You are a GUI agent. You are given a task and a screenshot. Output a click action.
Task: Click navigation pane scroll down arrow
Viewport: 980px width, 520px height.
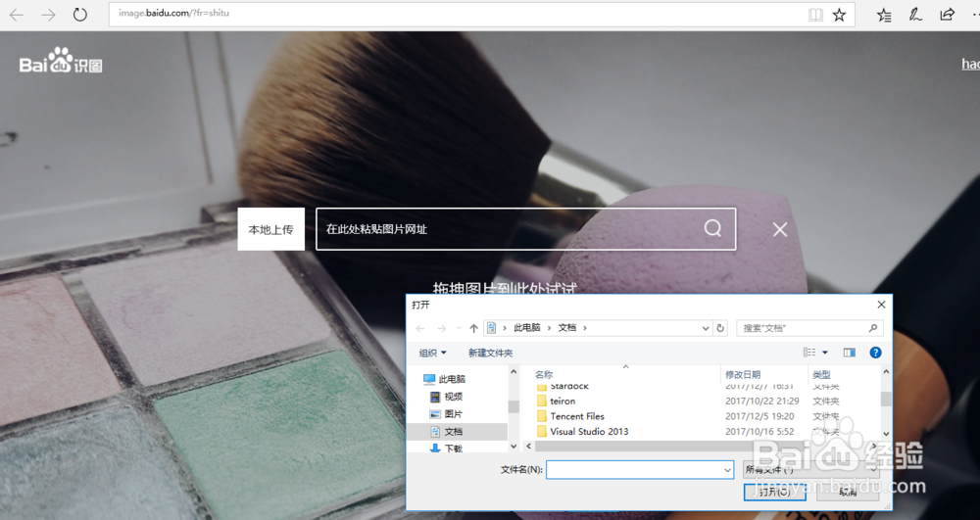point(514,447)
